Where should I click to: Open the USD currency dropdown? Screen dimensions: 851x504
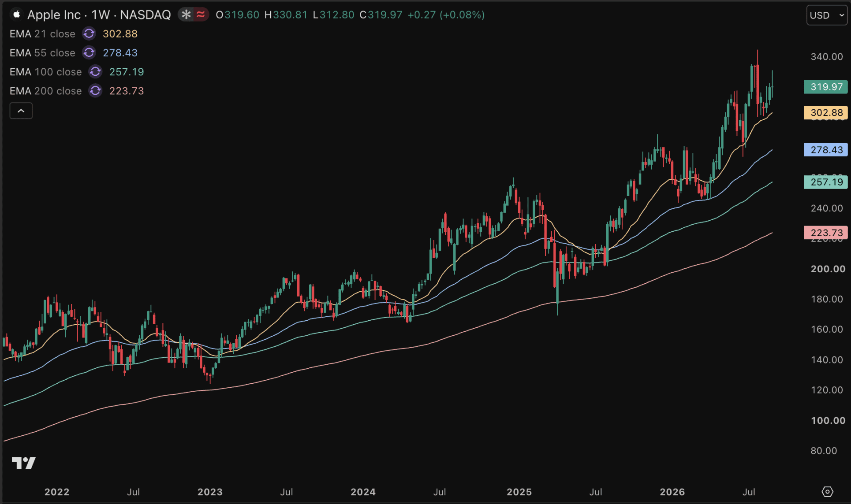[827, 15]
